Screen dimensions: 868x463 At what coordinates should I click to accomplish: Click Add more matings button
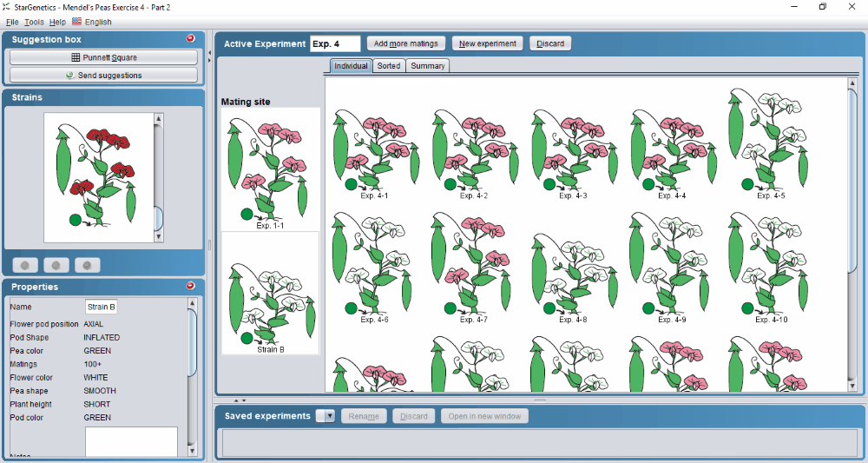405,43
